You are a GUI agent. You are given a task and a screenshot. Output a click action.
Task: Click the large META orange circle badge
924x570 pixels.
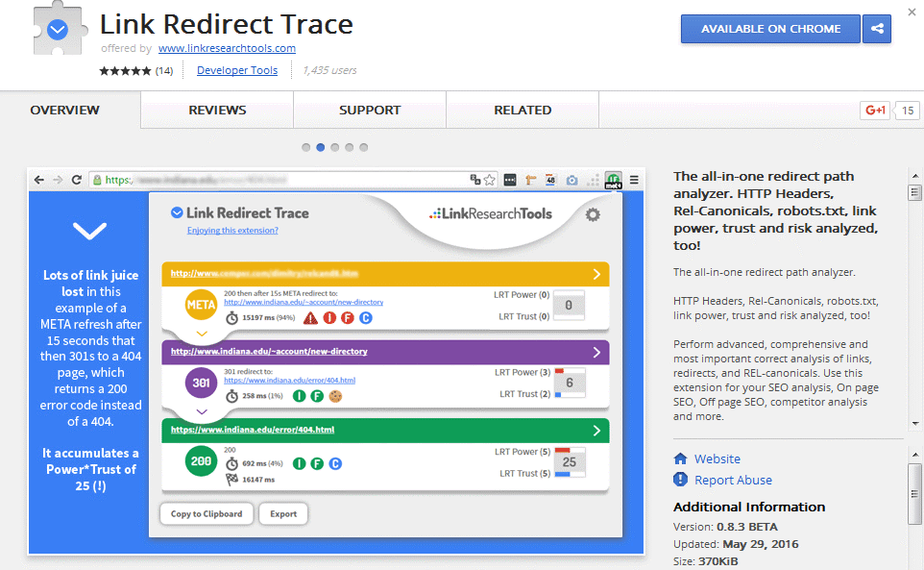[x=202, y=306]
